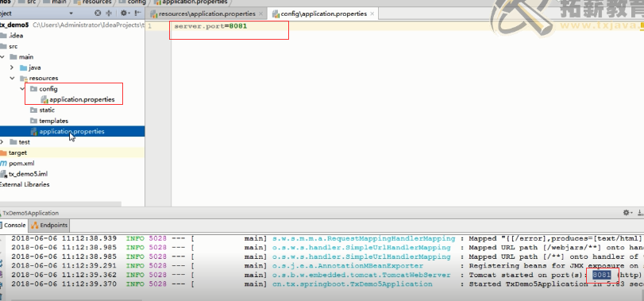Click line number 1 in editor gutter

click(149, 26)
